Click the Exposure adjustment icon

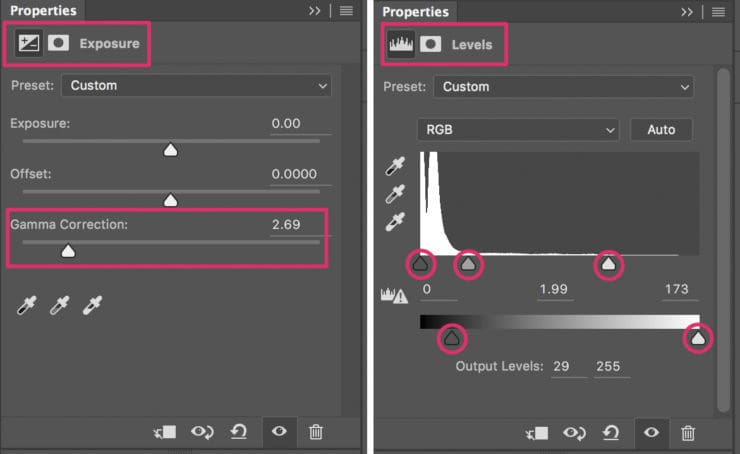(28, 43)
